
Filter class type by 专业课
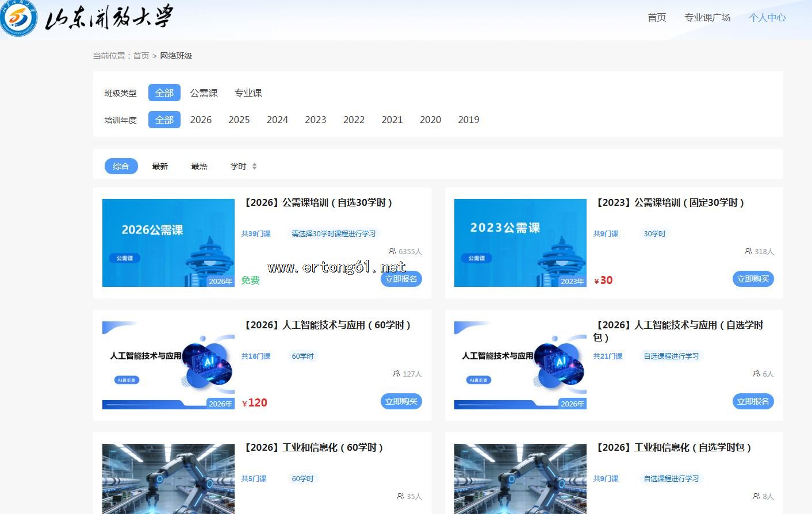[x=248, y=93]
